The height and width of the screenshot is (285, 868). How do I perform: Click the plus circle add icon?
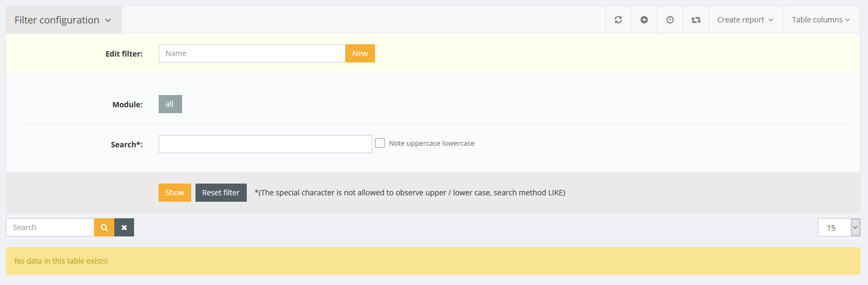click(x=644, y=20)
